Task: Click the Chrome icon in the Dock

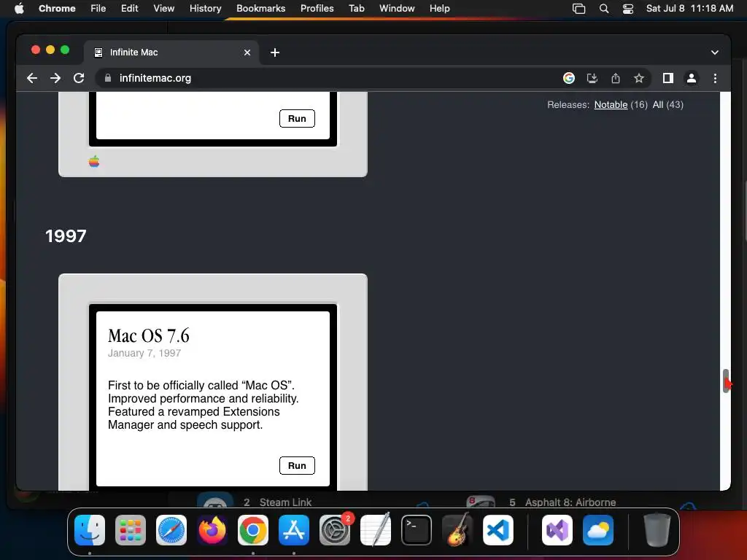Action: click(253, 530)
